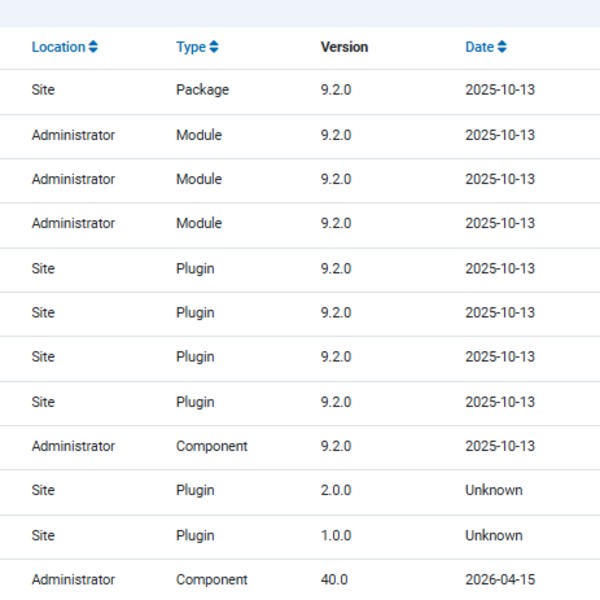Click Unknown date in the 2.0.0 row
This screenshot has height=600, width=600.
494,490
